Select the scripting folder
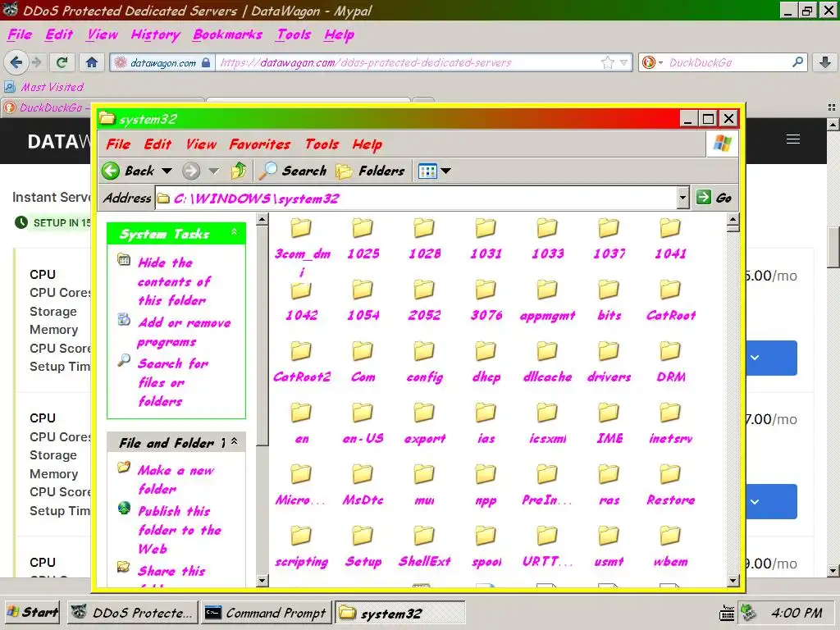The height and width of the screenshot is (630, 840). [302, 546]
